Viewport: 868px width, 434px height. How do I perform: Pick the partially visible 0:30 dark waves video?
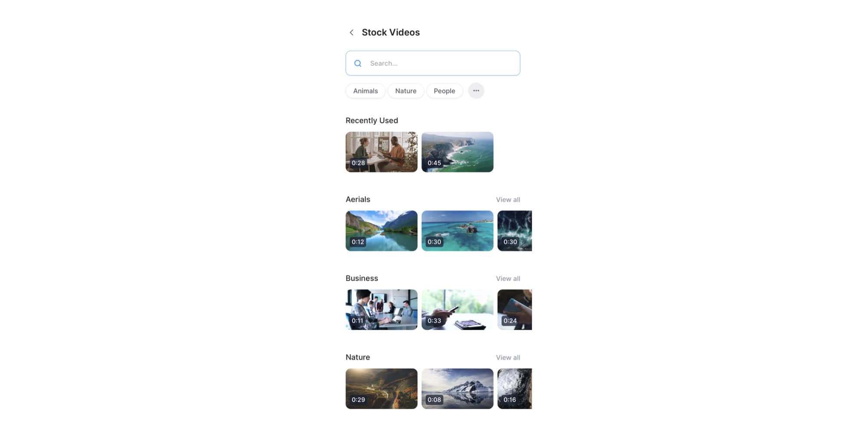click(515, 231)
